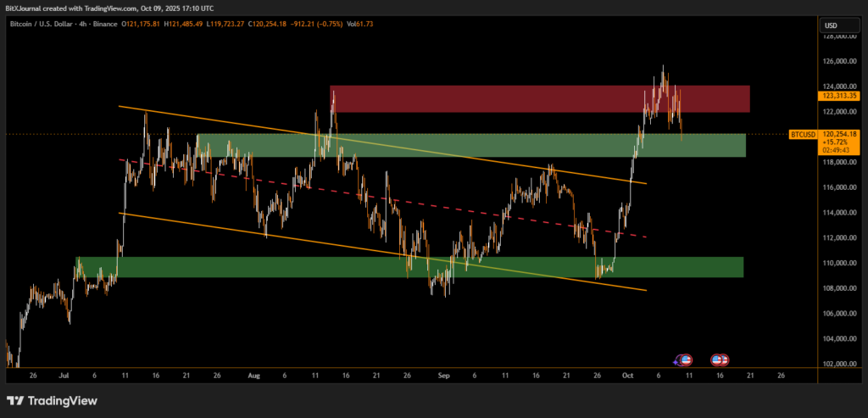Open the USD currency selector

point(830,25)
